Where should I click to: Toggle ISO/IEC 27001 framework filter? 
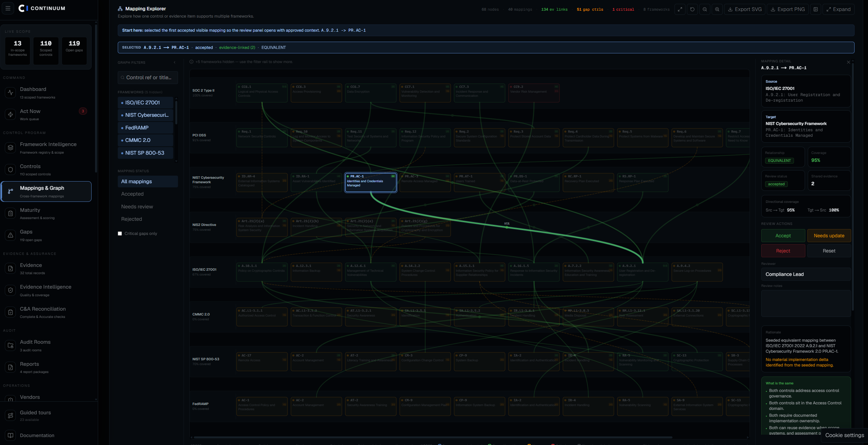click(145, 103)
